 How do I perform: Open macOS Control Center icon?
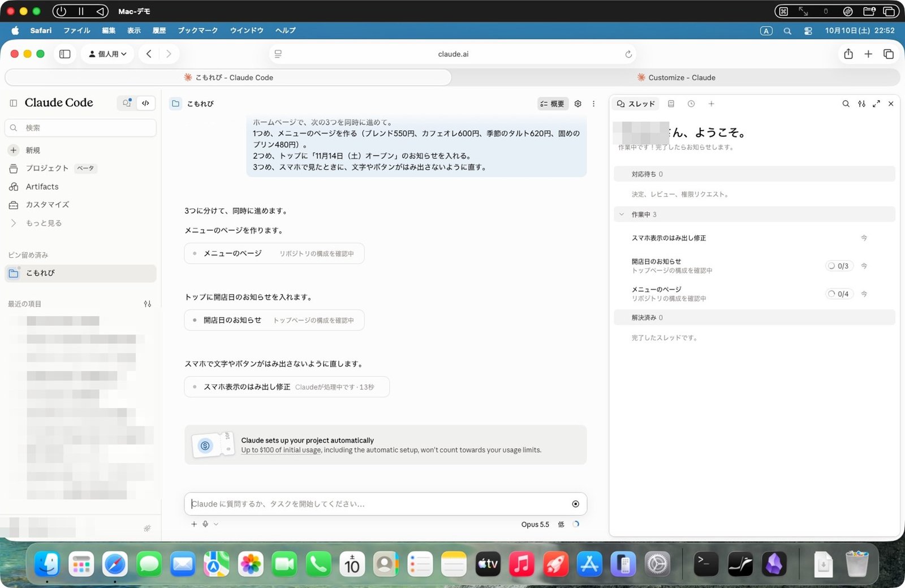click(x=808, y=31)
